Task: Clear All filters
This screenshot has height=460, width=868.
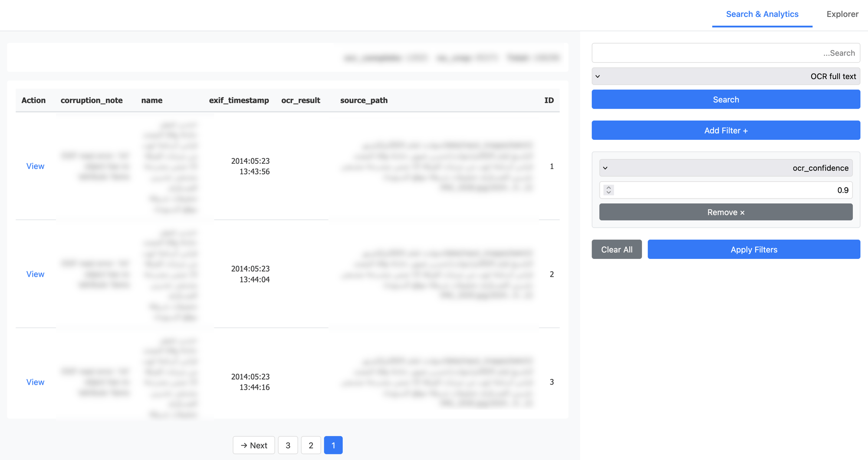Action: click(616, 249)
